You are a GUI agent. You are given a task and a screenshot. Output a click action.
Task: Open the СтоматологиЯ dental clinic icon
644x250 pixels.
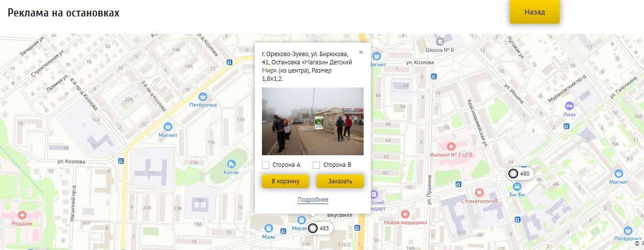tap(479, 192)
